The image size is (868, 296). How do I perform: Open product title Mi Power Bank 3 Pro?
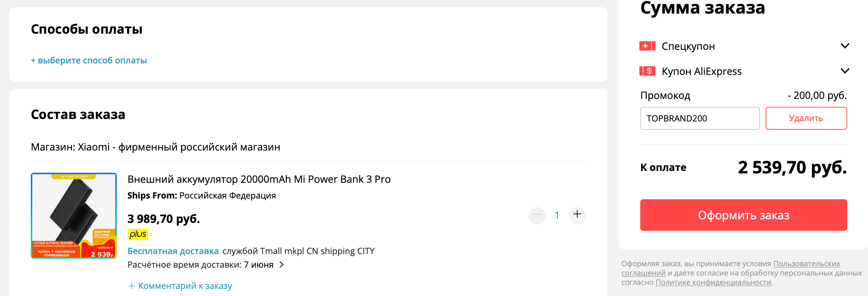pos(259,179)
